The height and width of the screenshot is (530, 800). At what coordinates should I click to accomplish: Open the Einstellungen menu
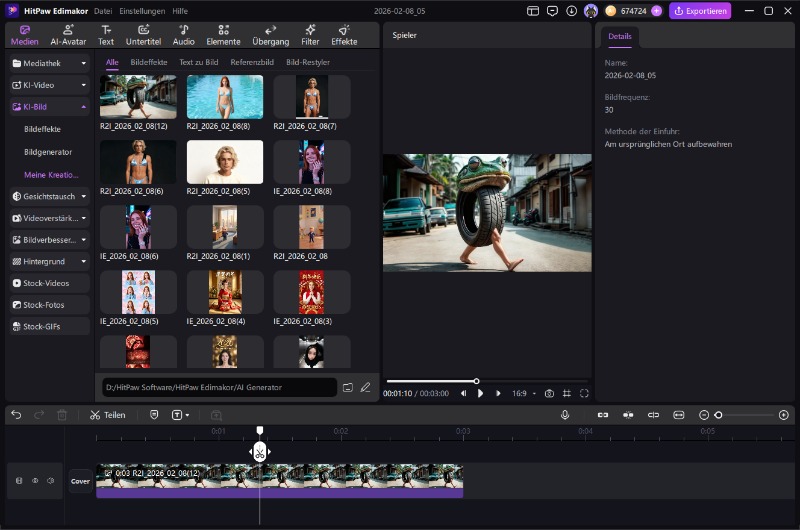[142, 10]
